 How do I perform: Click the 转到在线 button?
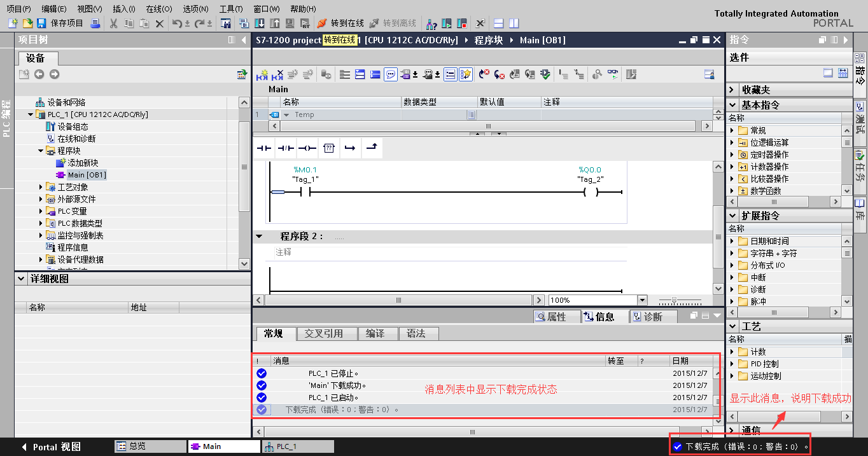pos(340,24)
